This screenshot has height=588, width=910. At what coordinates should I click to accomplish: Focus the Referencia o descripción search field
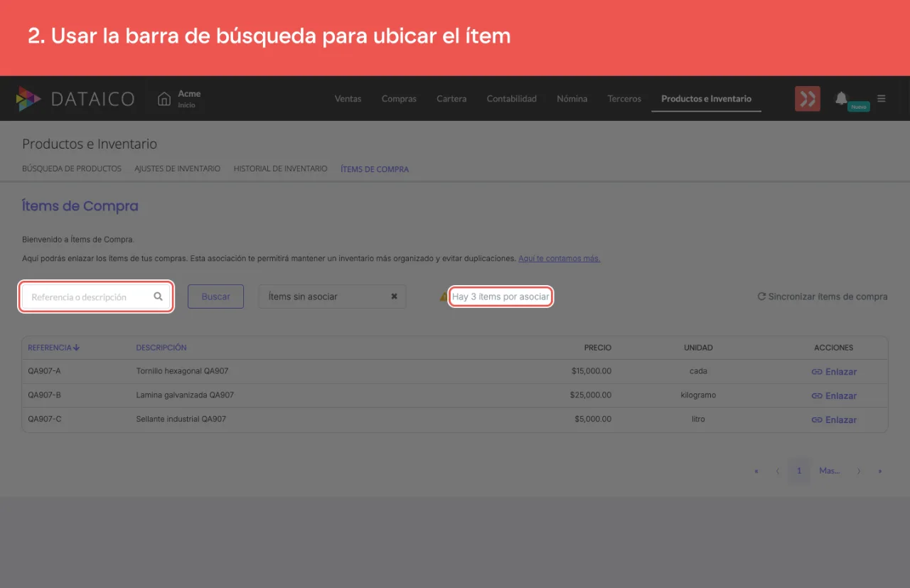click(x=95, y=296)
